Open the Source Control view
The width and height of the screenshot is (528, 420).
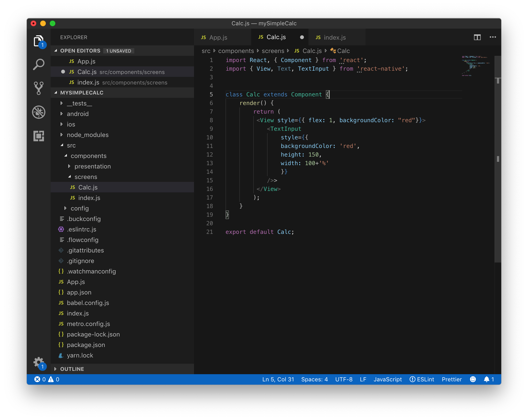pyautogui.click(x=39, y=88)
